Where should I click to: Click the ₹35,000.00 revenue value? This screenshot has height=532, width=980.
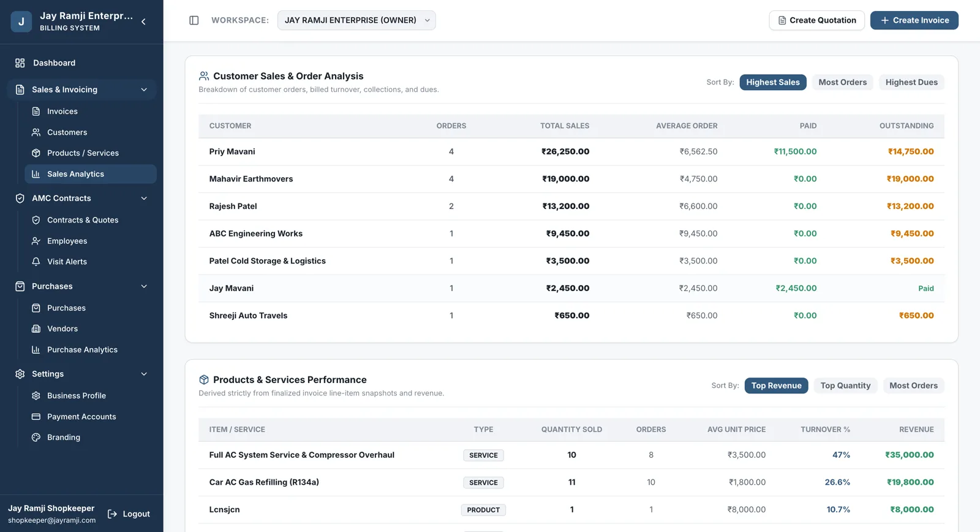[909, 455]
